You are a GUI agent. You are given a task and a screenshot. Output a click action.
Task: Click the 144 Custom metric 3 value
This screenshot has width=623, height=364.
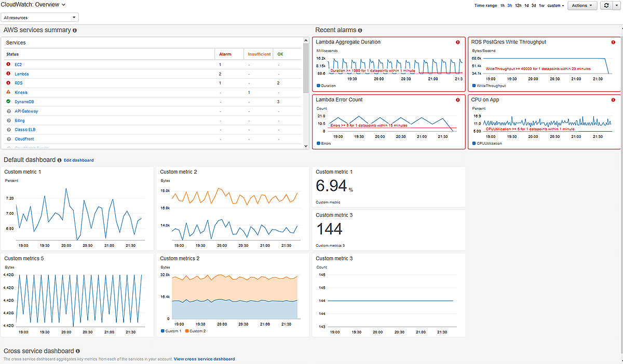329,229
